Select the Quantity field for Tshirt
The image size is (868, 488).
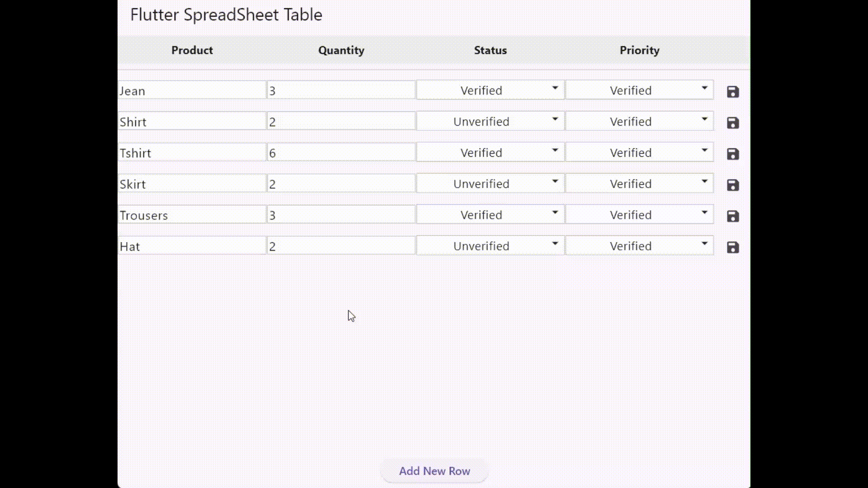(x=341, y=152)
